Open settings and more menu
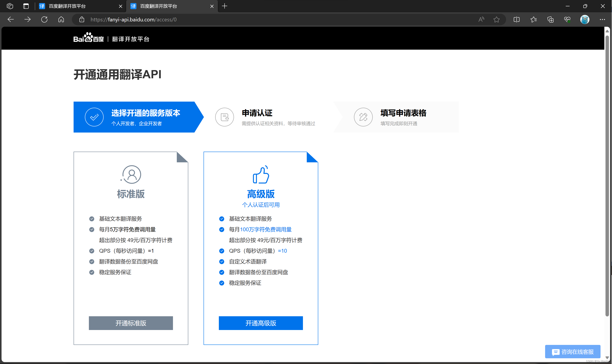612x364 pixels. pyautogui.click(x=602, y=19)
